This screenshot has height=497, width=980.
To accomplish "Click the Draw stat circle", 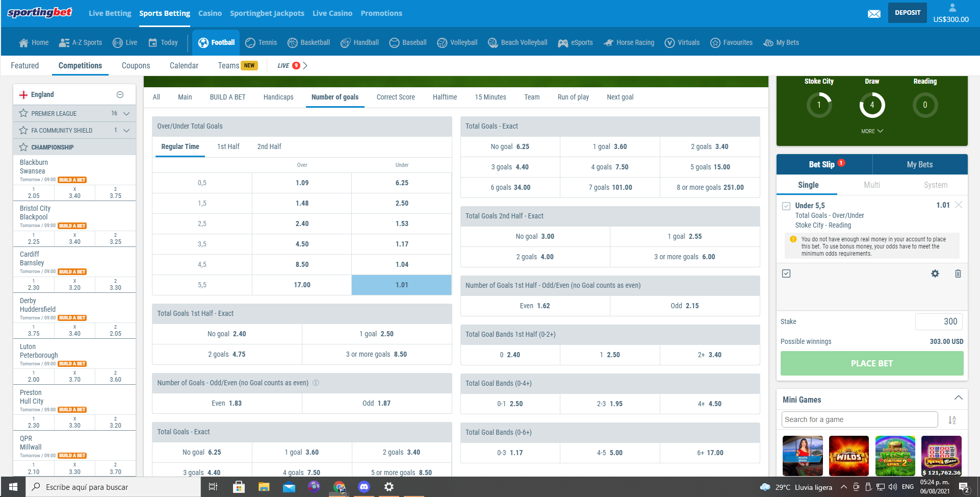I will [872, 105].
